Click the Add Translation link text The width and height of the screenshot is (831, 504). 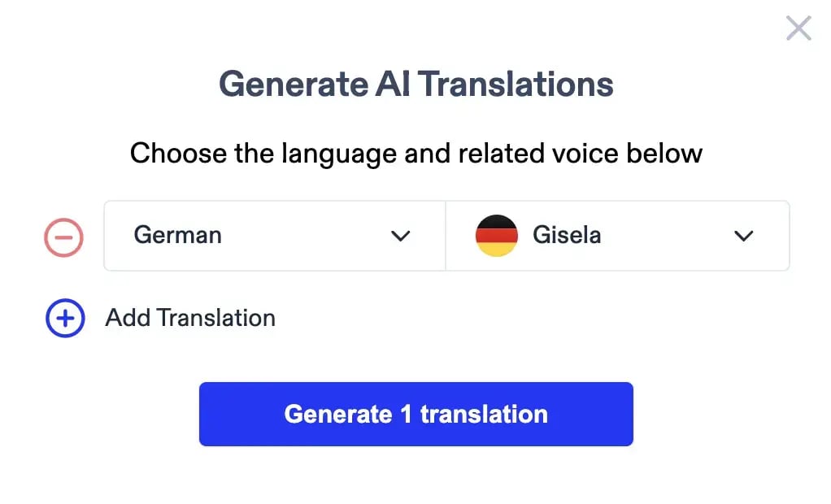pyautogui.click(x=190, y=318)
